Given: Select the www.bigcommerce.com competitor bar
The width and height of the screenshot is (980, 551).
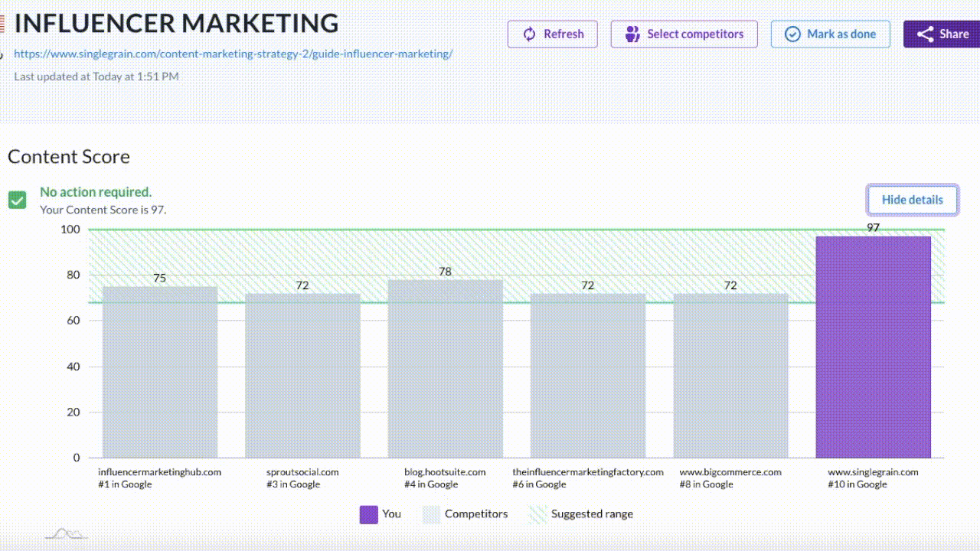Looking at the screenshot, I should pyautogui.click(x=731, y=375).
